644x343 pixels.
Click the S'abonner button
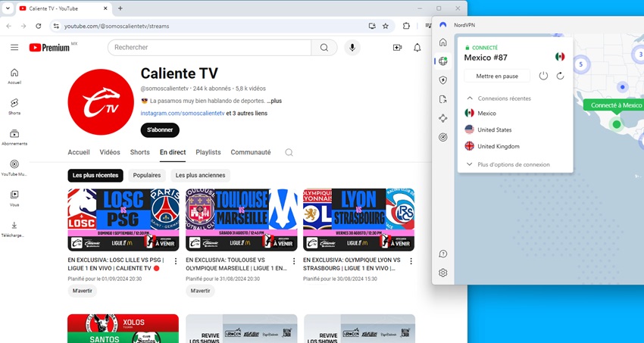click(x=160, y=130)
